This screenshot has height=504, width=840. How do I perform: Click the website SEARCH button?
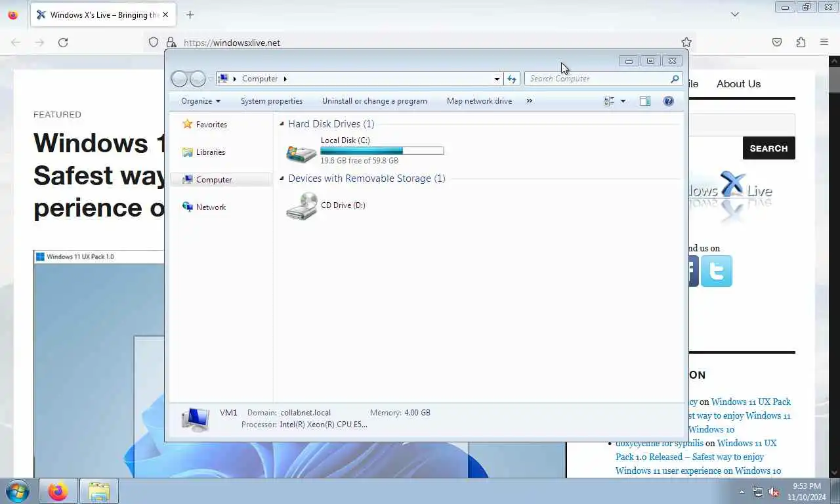pyautogui.click(x=768, y=148)
